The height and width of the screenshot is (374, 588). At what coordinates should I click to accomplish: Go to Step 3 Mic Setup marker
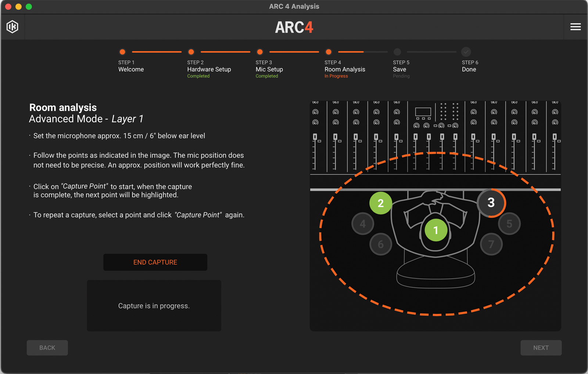coord(260,52)
